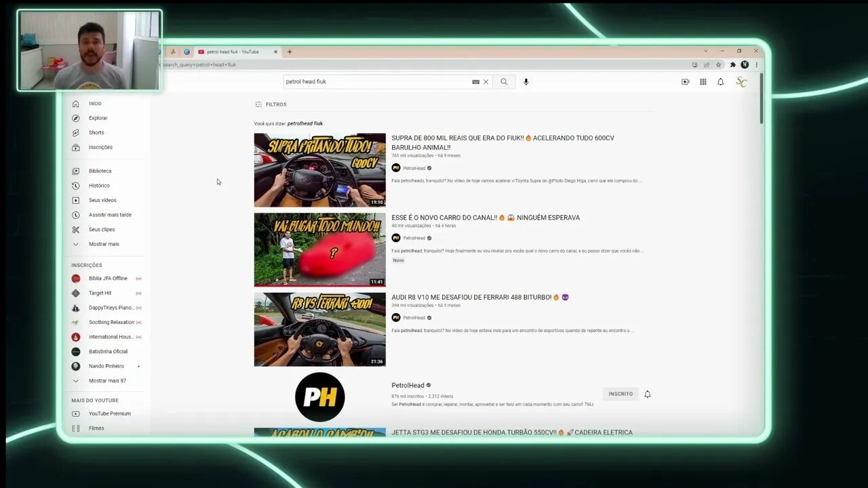This screenshot has width=868, height=488.
Task: Open Soothing Relaxation channel
Action: (111, 323)
